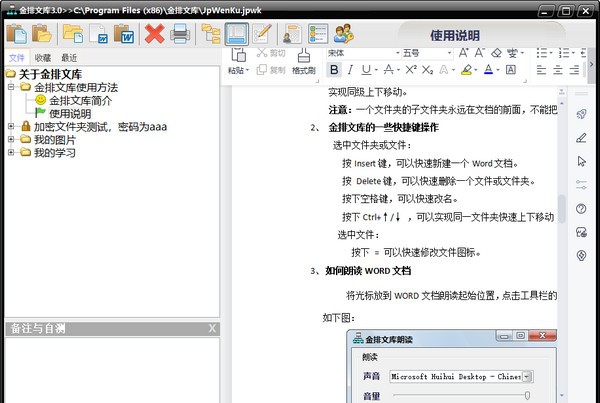Click the help question mark sidebar icon
The image size is (600, 403).
(581, 209)
